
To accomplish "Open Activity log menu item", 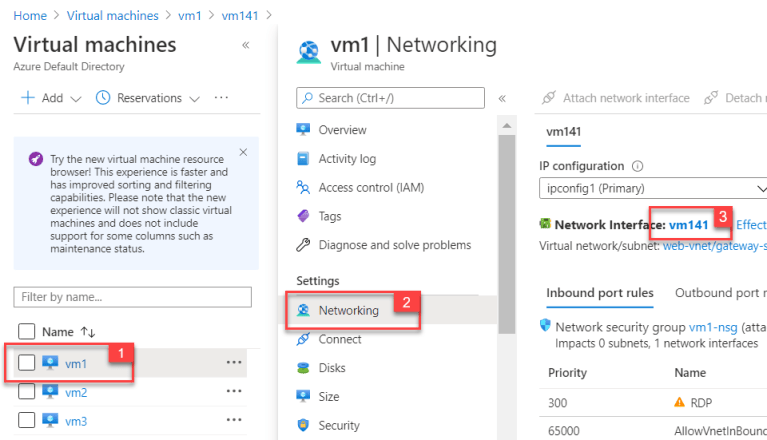I will pyautogui.click(x=347, y=159).
